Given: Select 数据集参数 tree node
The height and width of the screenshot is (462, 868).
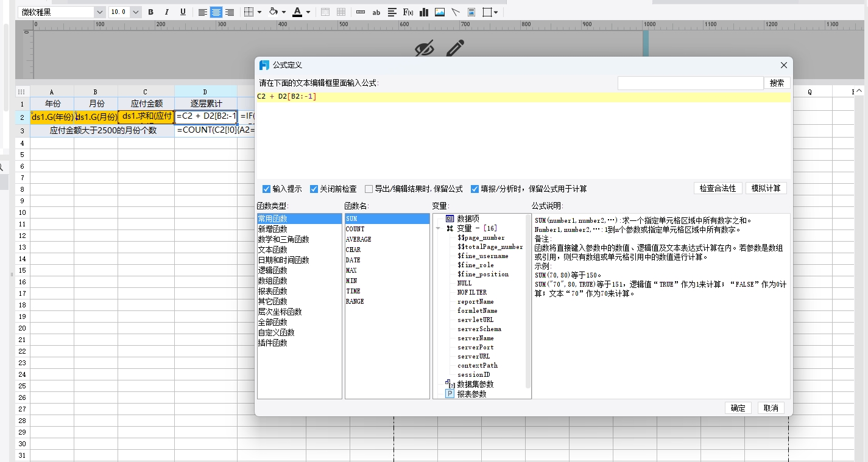Looking at the screenshot, I should 475,384.
